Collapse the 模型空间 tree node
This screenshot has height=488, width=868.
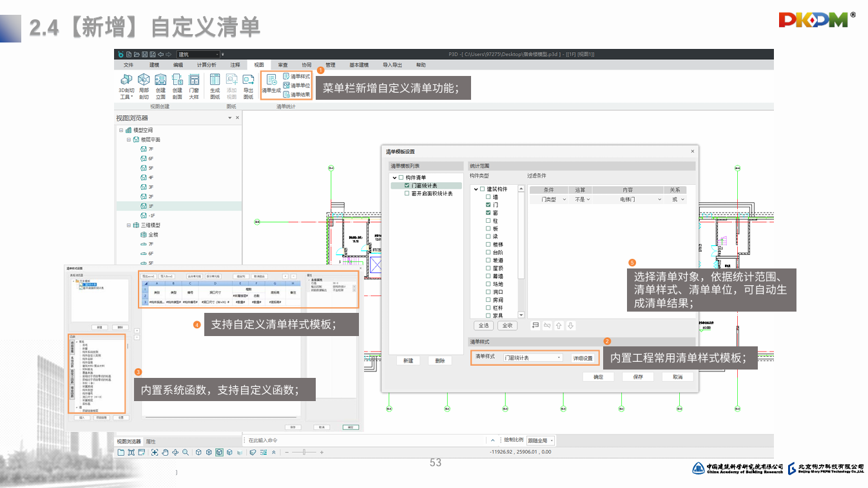[x=121, y=130]
